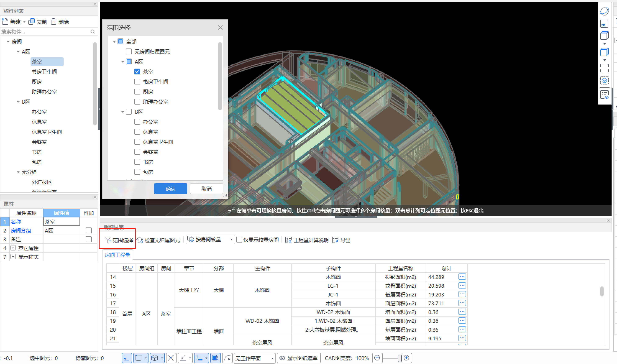Click the angle constraint icon
Image resolution: width=617 pixels, height=364 pixels.
[183, 358]
